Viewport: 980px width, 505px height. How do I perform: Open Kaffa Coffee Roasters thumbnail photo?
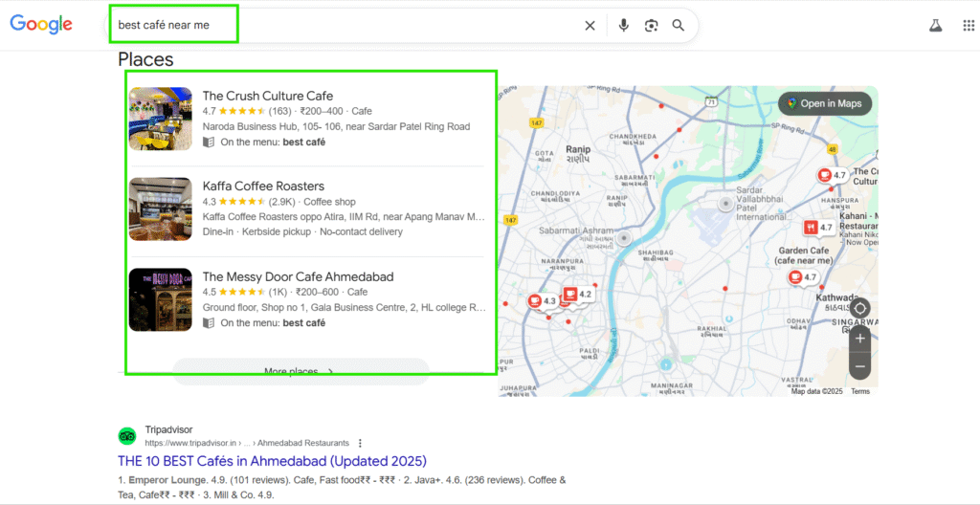160,209
